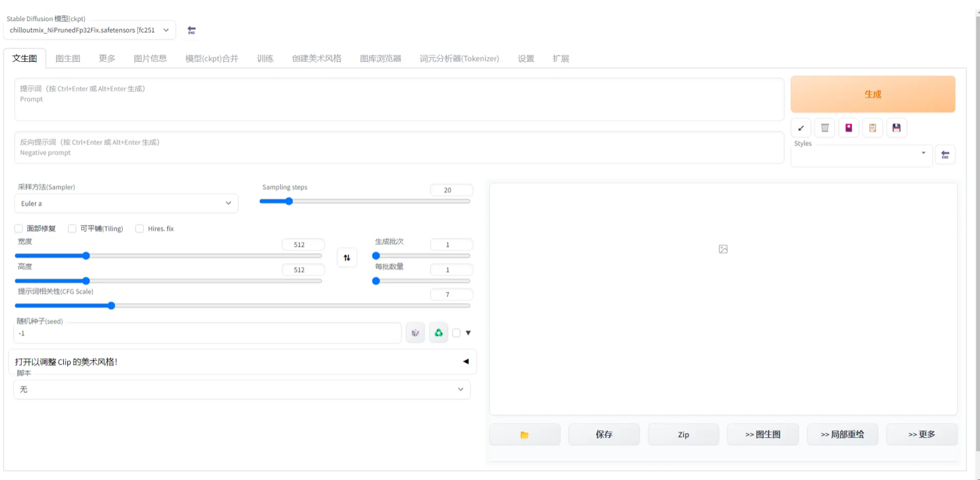980x480 pixels.
Task: Click the Zip button below the preview
Action: [x=683, y=435]
